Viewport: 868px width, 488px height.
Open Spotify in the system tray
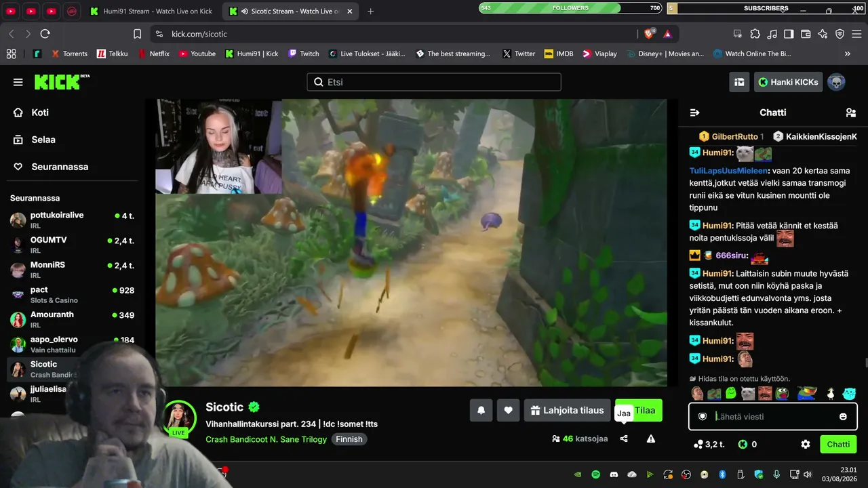595,474
